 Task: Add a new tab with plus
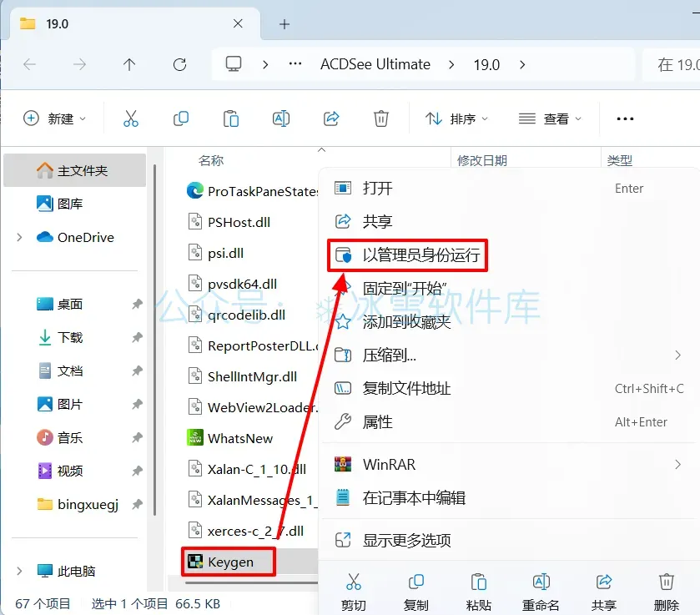pyautogui.click(x=285, y=24)
